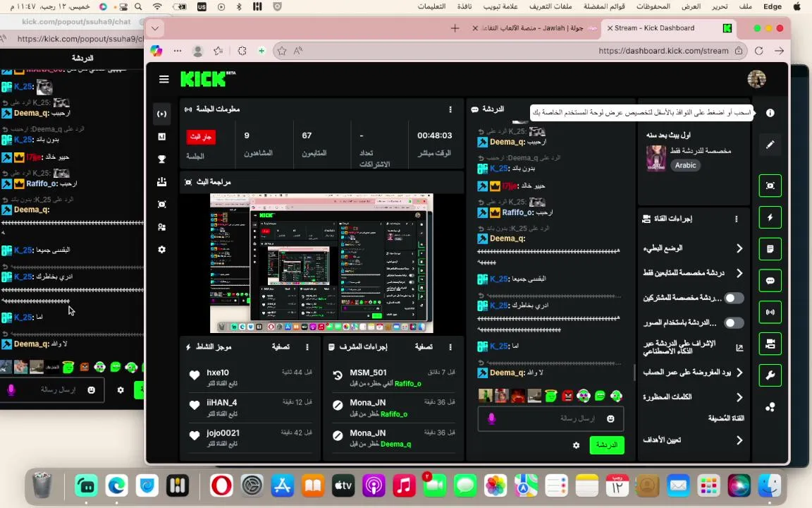Screen dimensions: 812x508
Task: Click the info icon in right sidebar
Action: pos(770,113)
